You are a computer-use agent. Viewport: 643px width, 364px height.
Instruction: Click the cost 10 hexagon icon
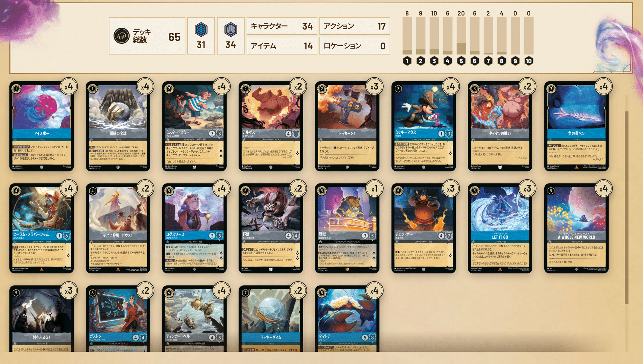[529, 61]
